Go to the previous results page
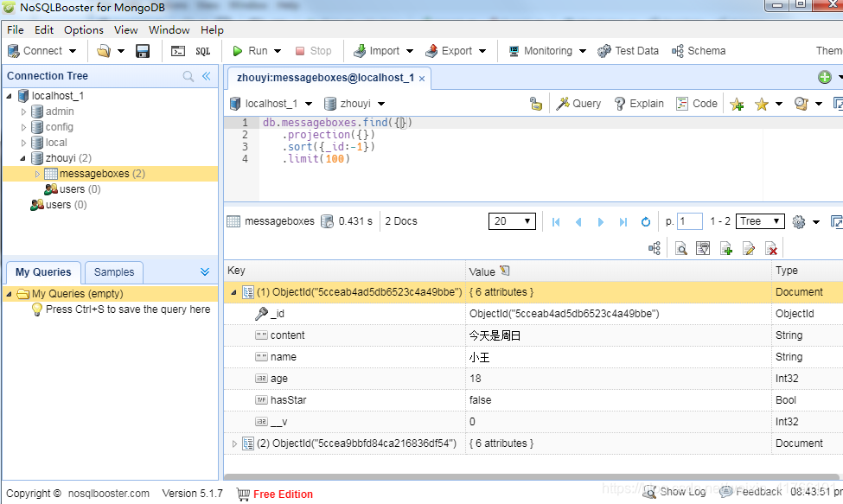This screenshot has height=504, width=843. tap(578, 222)
